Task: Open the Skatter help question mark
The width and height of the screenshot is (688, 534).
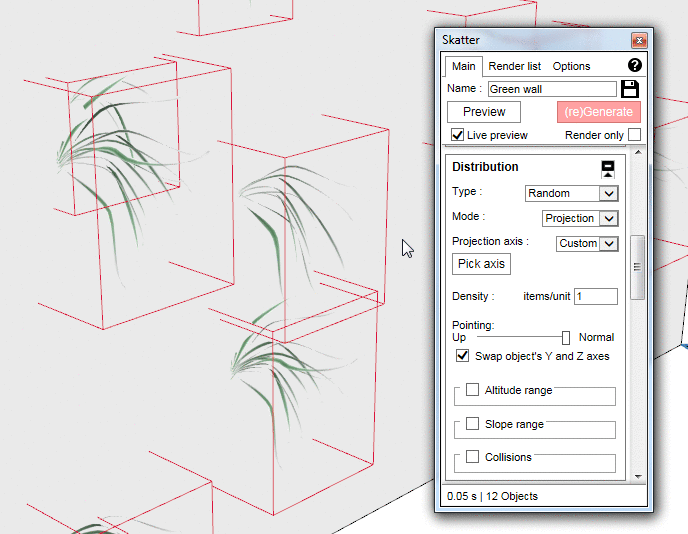Action: pos(634,65)
